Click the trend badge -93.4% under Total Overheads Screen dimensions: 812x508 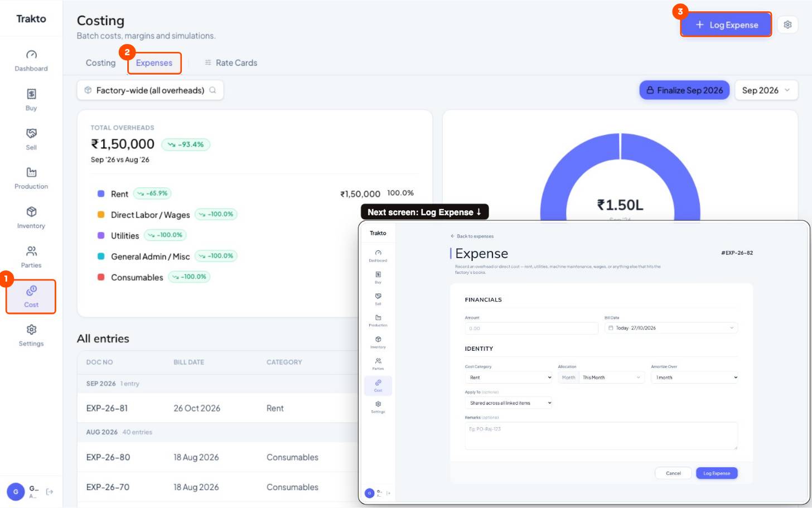(x=186, y=144)
